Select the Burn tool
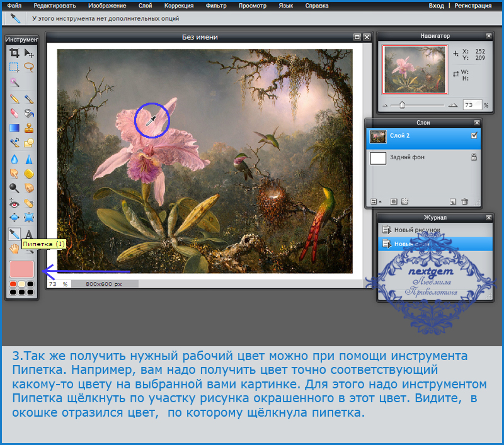 pyautogui.click(x=29, y=188)
